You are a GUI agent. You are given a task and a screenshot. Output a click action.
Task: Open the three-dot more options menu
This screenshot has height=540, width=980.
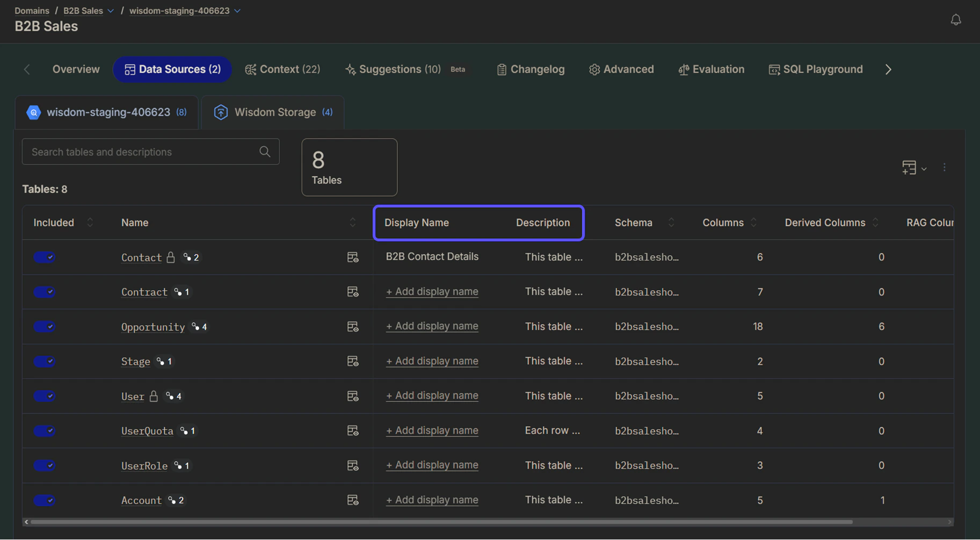(945, 168)
